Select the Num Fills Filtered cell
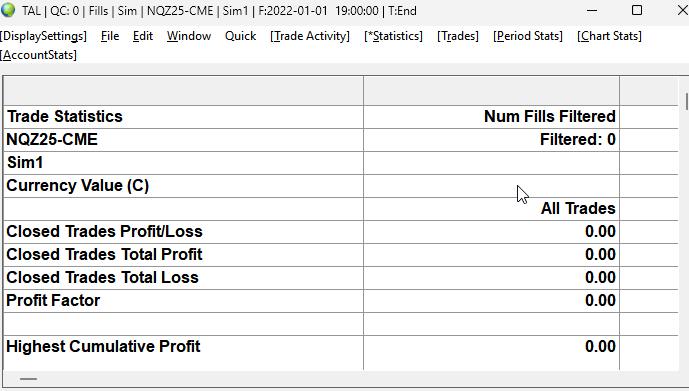Screen dimensions: 689x391 pyautogui.click(x=491, y=116)
